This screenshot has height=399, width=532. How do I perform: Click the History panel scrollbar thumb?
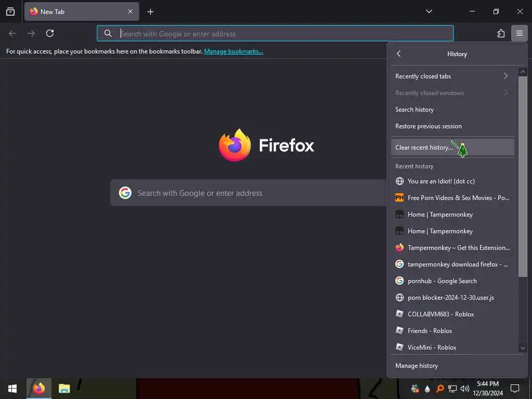coord(523,177)
